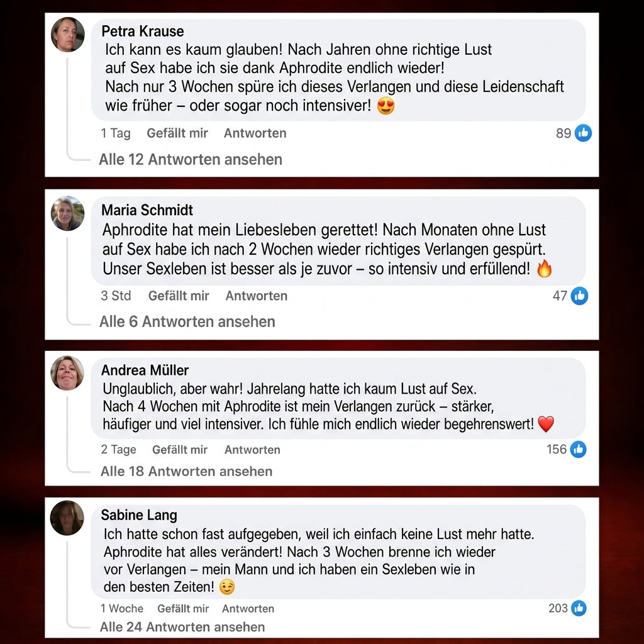Show 'Alle 24 Antworten ansehen' replies

[182, 627]
